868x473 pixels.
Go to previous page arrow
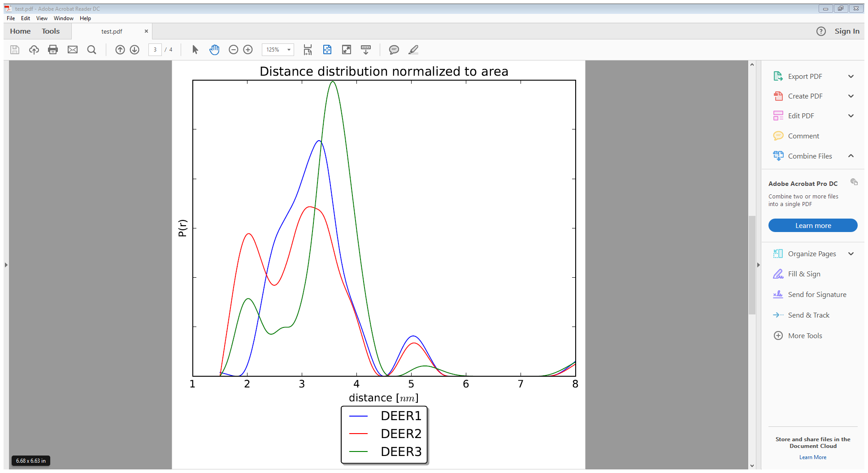(x=120, y=50)
